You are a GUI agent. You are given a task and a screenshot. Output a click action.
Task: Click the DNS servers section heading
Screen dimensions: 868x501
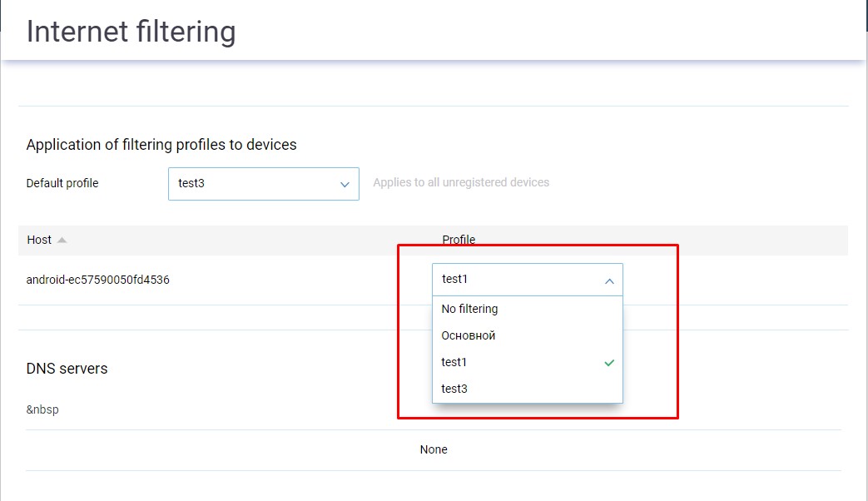click(x=67, y=368)
